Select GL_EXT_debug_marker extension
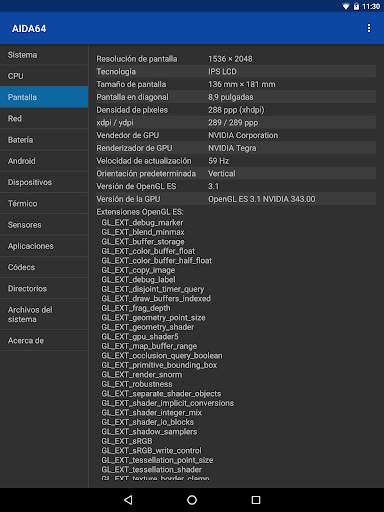This screenshot has width=384, height=512. click(x=142, y=222)
